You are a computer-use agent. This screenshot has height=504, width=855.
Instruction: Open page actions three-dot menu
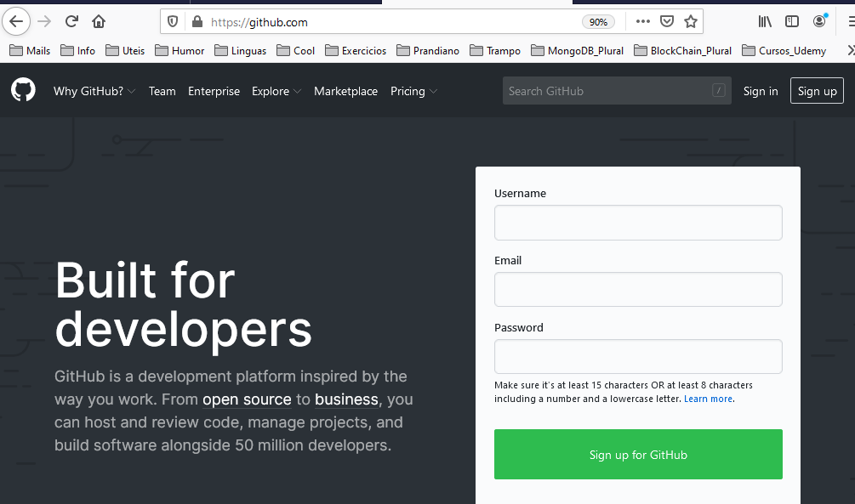(x=643, y=22)
